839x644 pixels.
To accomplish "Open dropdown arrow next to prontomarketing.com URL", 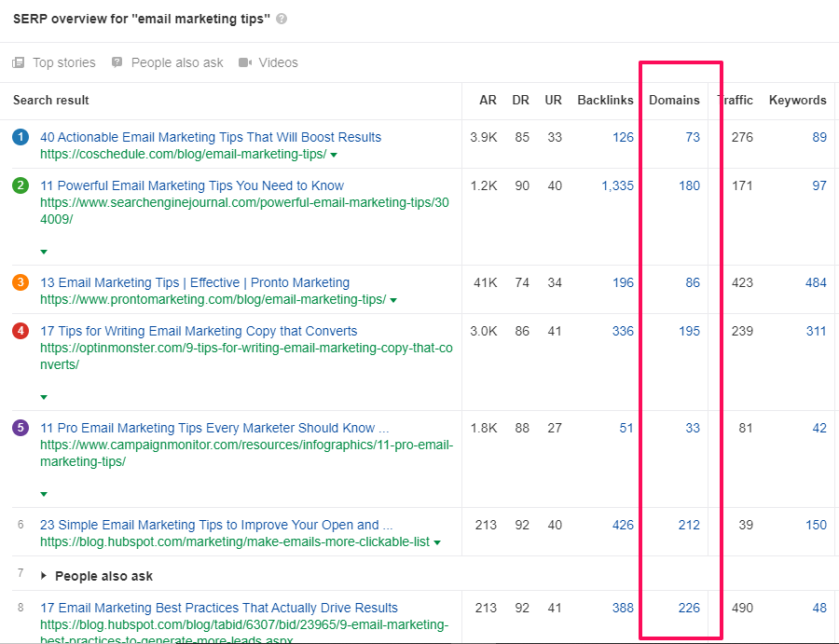I will click(x=393, y=300).
